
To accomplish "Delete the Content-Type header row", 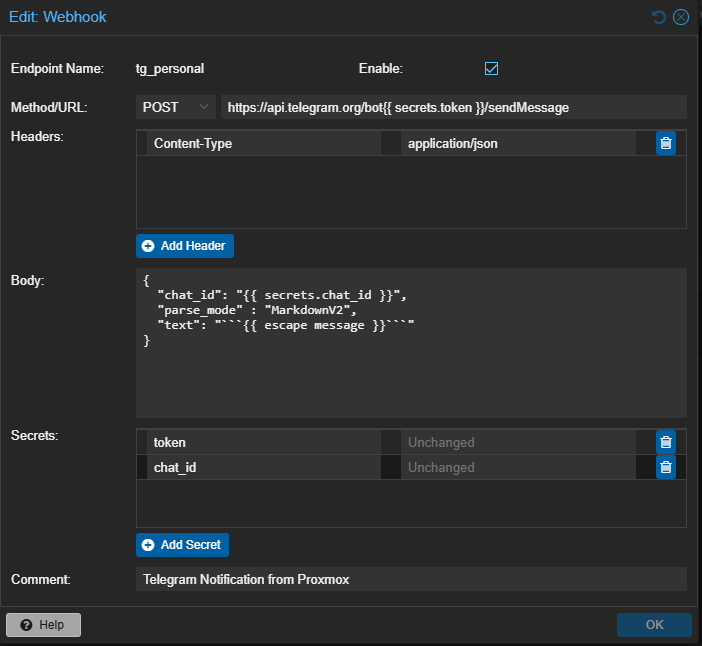I will point(665,143).
